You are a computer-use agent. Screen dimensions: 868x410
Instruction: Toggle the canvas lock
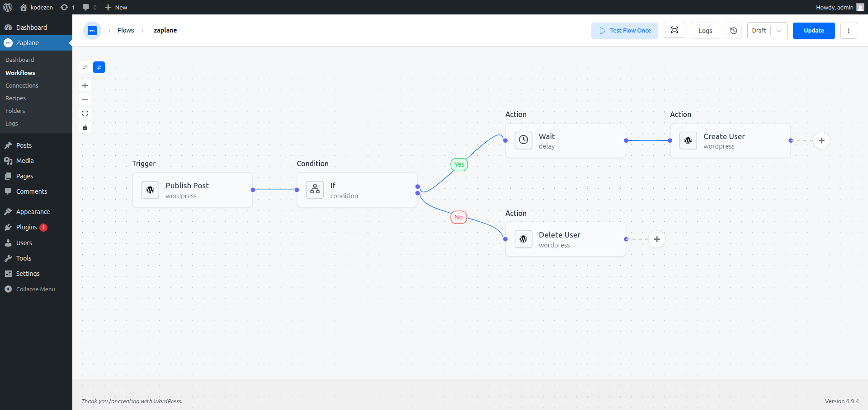point(85,127)
